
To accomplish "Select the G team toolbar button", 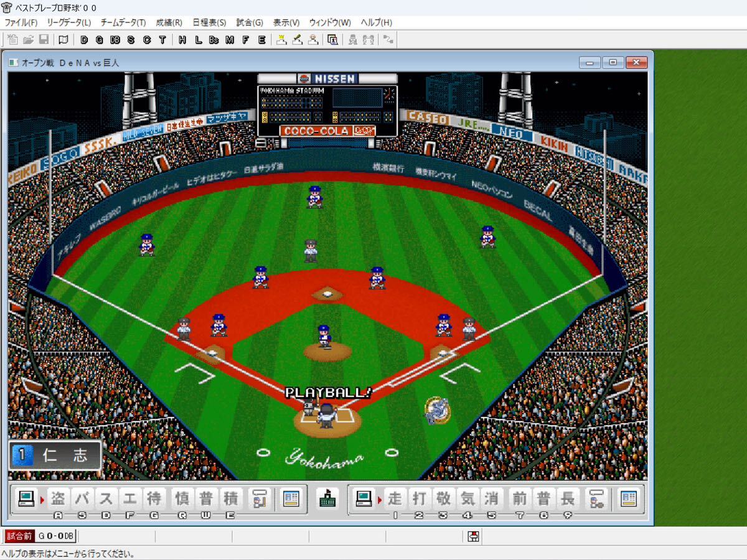I will click(100, 39).
